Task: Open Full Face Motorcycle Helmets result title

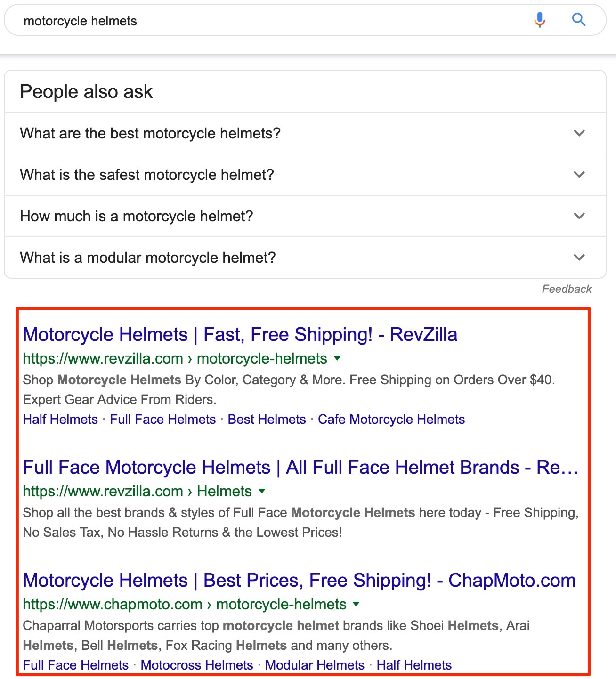Action: pos(300,468)
